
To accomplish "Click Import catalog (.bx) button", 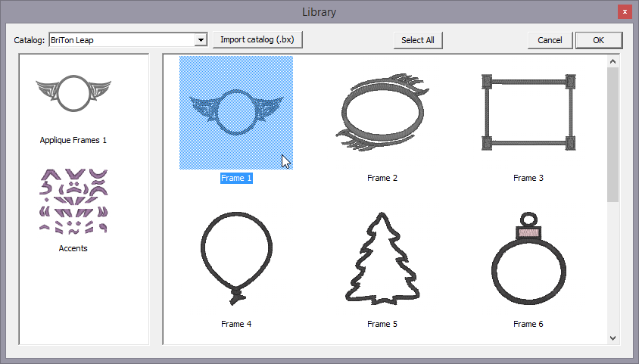I will [x=258, y=40].
